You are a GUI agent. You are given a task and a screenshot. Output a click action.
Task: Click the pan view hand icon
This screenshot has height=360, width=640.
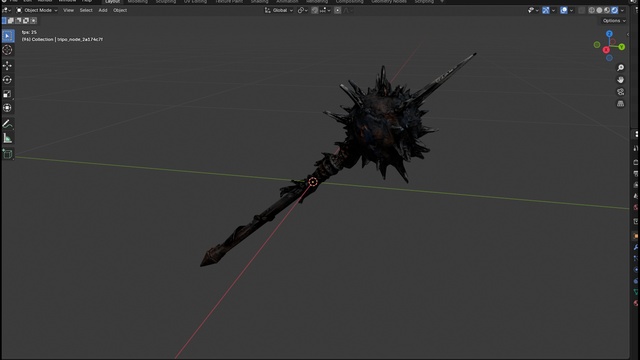click(620, 80)
